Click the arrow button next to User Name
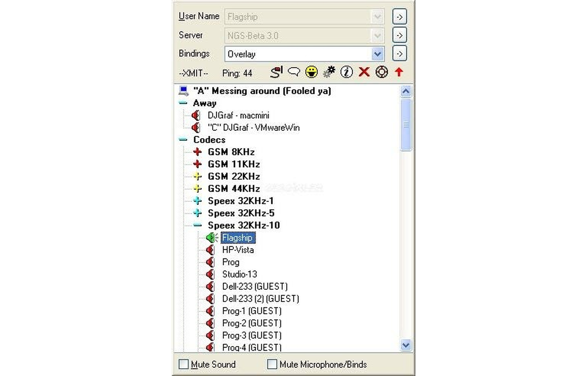The image size is (588, 376). pos(399,17)
